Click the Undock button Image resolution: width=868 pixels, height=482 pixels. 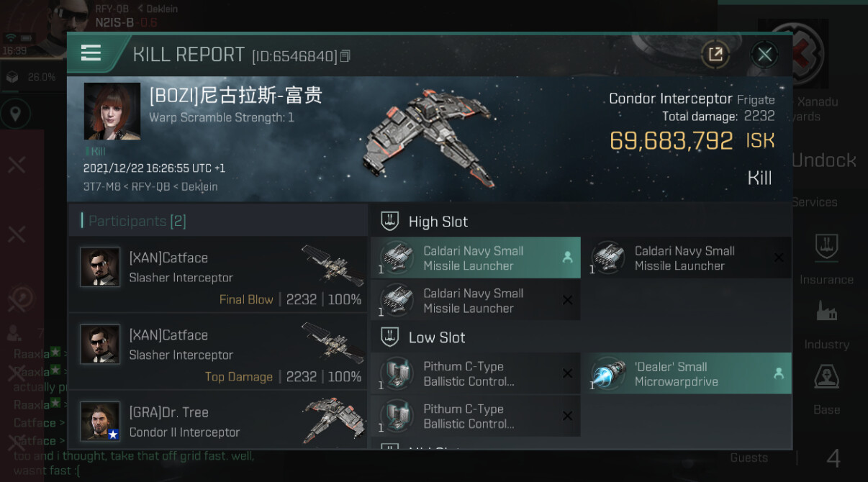tap(824, 160)
